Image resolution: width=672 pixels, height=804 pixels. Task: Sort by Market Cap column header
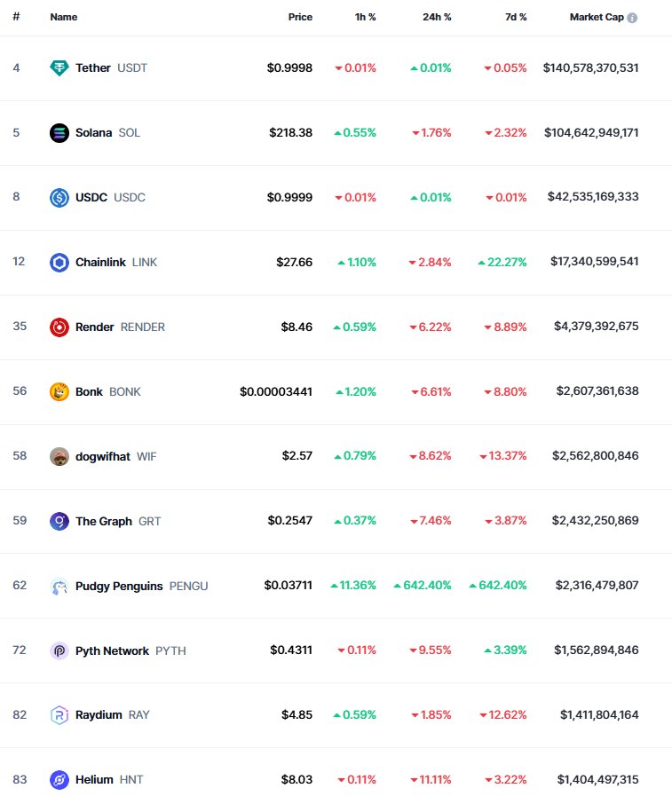coord(597,17)
